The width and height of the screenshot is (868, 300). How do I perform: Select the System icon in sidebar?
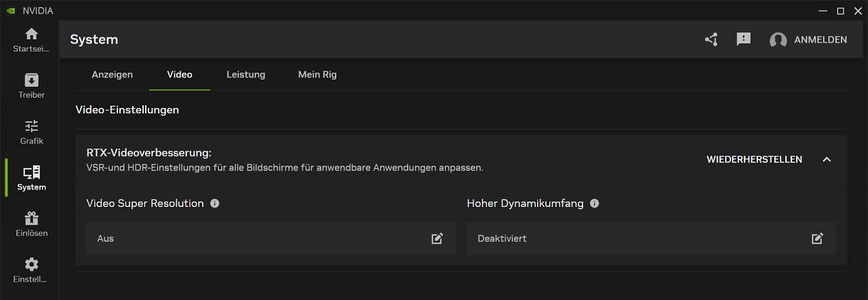point(31,172)
